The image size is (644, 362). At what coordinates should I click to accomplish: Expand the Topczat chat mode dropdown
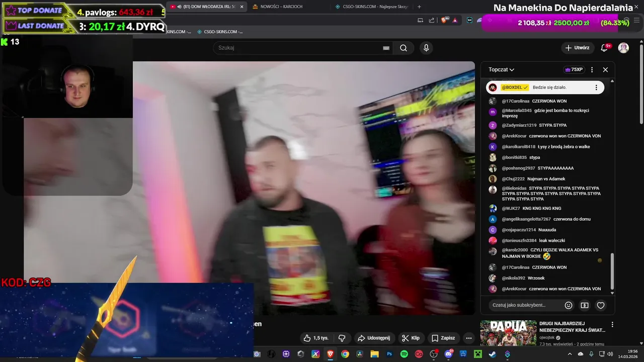[501, 69]
